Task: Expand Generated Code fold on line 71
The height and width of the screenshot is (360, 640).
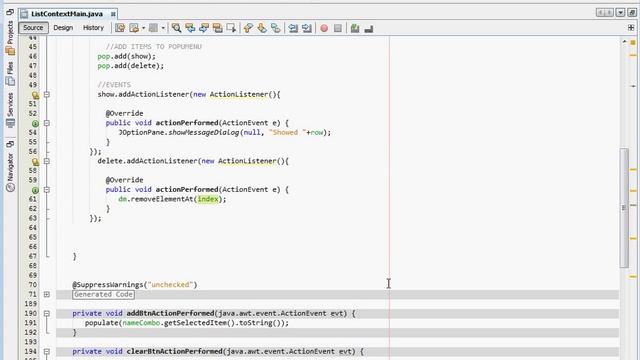Action: tap(47, 294)
